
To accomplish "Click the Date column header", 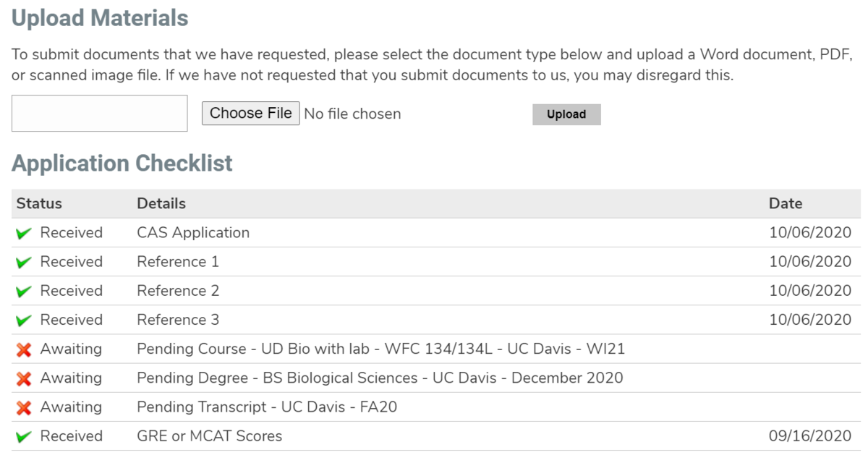I will (x=786, y=203).
